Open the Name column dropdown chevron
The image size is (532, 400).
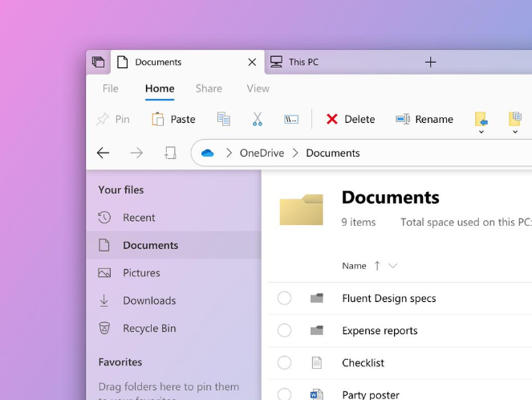click(392, 266)
